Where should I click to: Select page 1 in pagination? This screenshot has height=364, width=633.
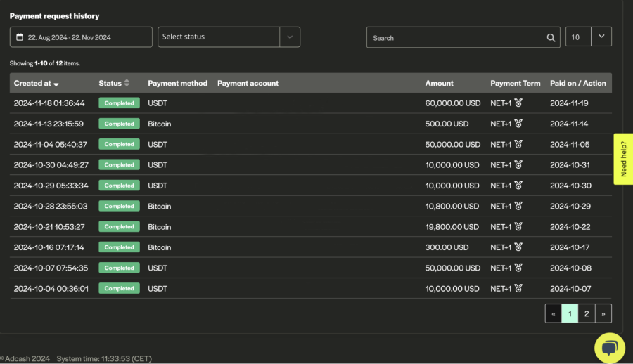click(570, 313)
